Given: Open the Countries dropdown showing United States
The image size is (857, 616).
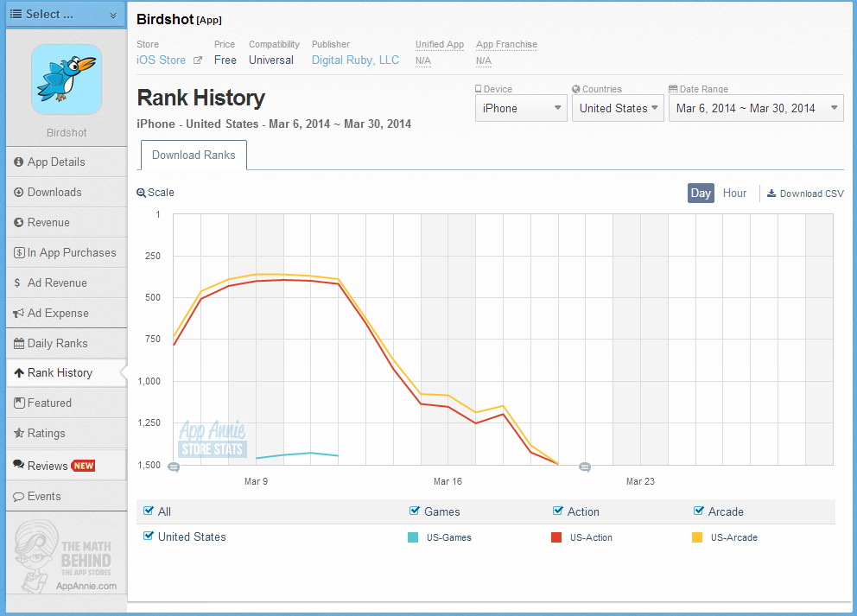Looking at the screenshot, I should [x=618, y=108].
